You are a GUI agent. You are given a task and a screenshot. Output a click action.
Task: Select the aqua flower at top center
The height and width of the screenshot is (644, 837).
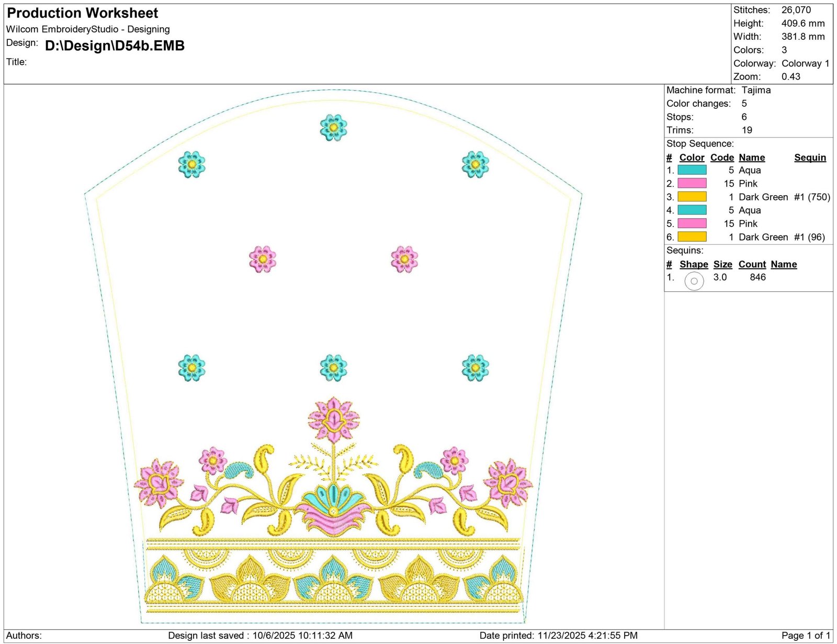tap(333, 127)
